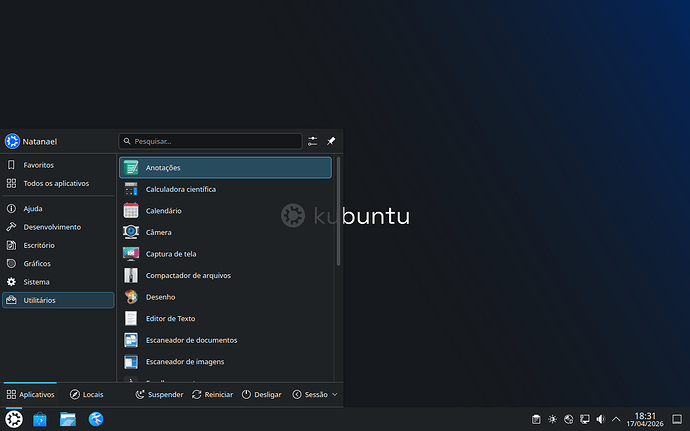690x431 pixels.
Task: Launch the Desenho app
Action: click(225, 297)
